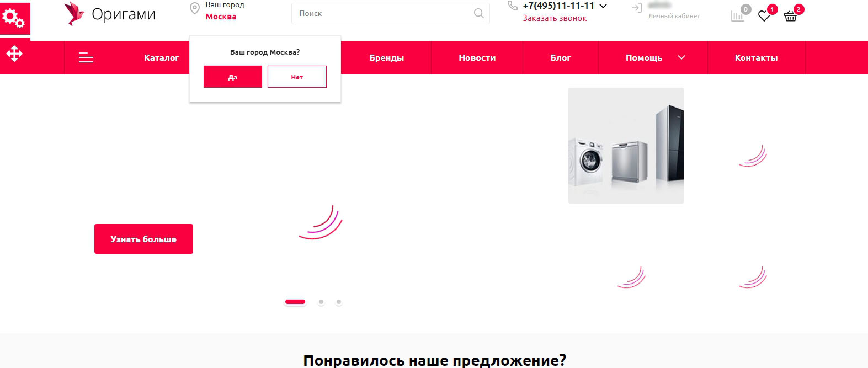Click the Origami bird logo

pos(73,14)
